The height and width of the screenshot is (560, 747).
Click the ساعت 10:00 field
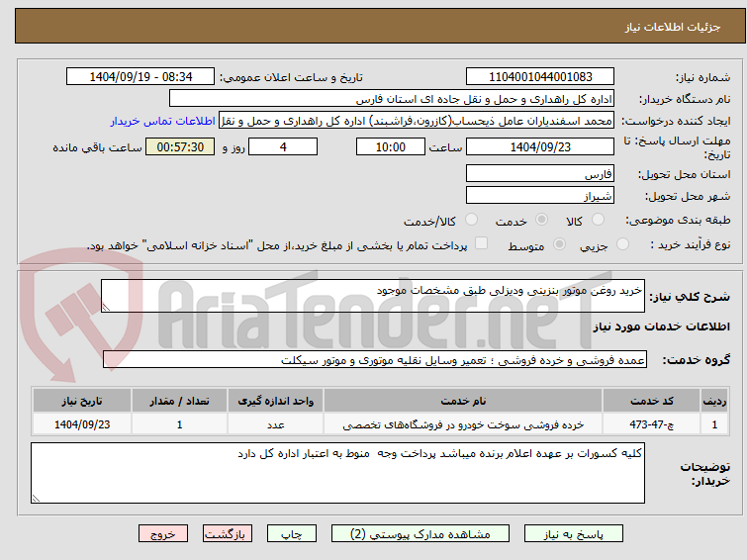(x=391, y=146)
